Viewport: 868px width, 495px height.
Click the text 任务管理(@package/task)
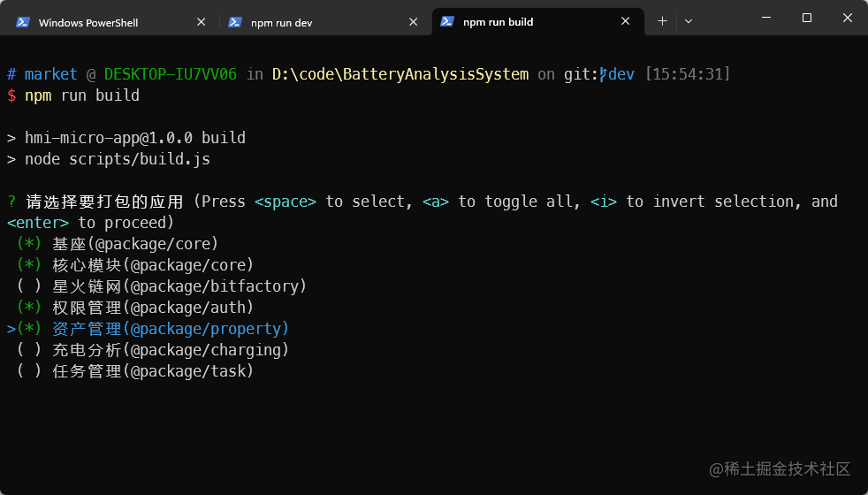click(x=153, y=371)
